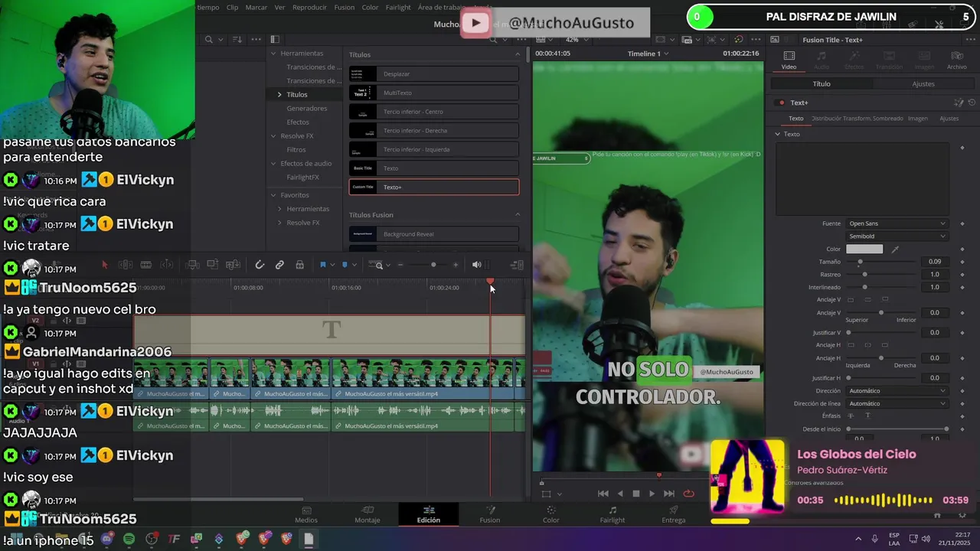Screen dimensions: 980x551
Task: Open the Fuente Open Sans font dropdown
Action: tap(897, 223)
